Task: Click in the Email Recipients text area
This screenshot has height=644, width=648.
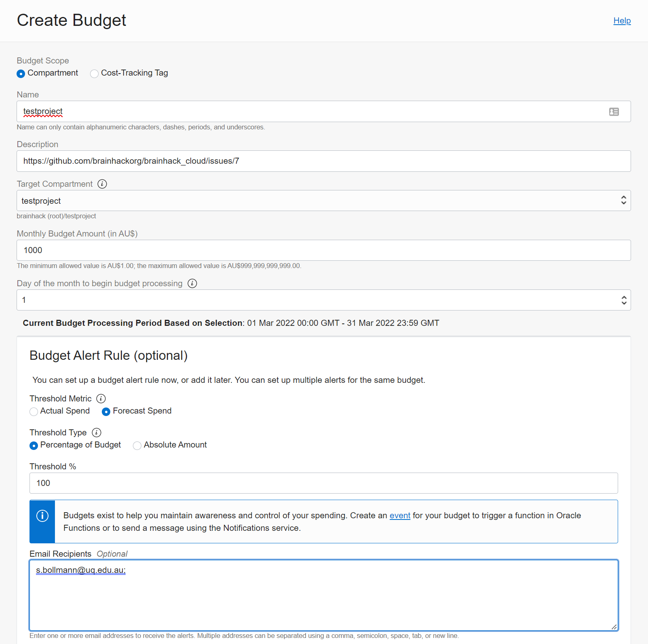Action: coord(324,595)
